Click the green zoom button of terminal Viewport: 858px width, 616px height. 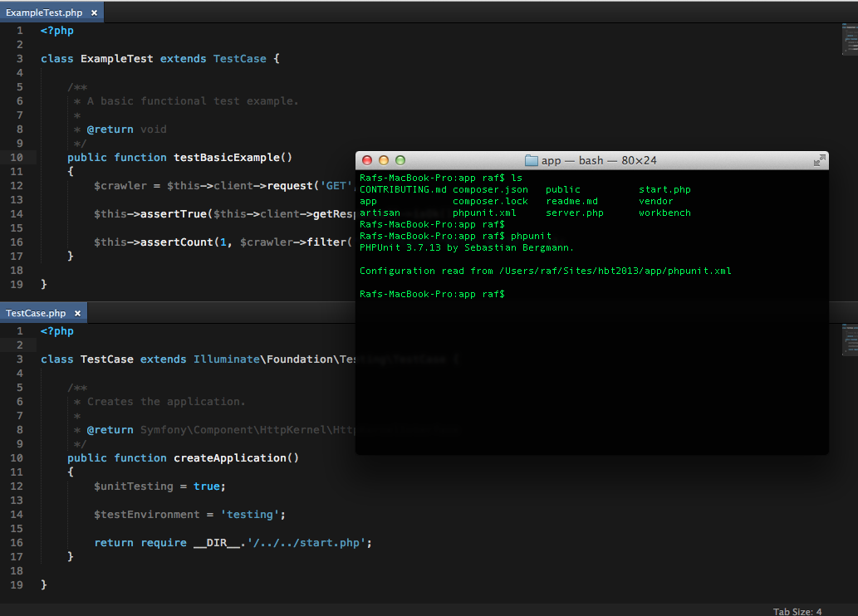[400, 160]
